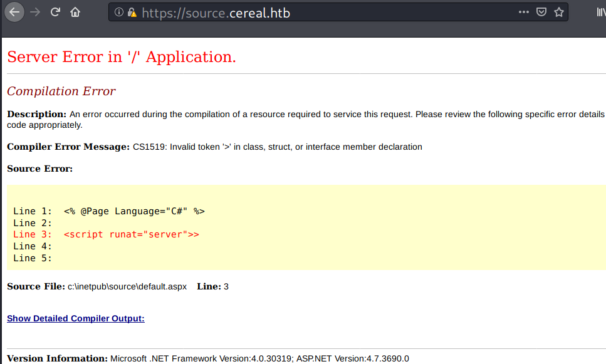Click the Line 1 Page Language directive
606x364 pixels.
(134, 211)
